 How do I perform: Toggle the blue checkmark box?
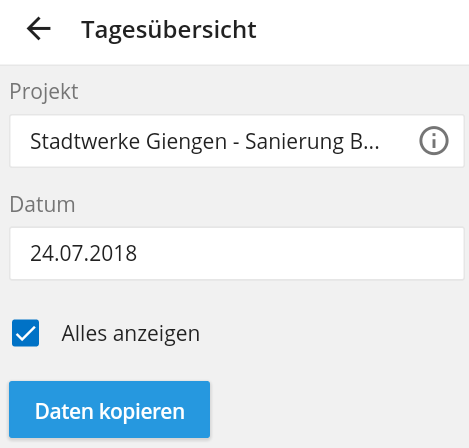point(25,333)
